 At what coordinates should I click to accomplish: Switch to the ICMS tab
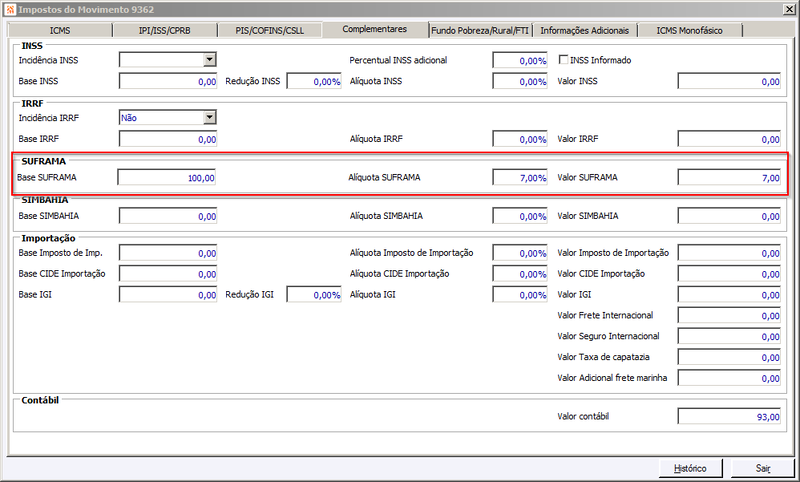[x=60, y=31]
